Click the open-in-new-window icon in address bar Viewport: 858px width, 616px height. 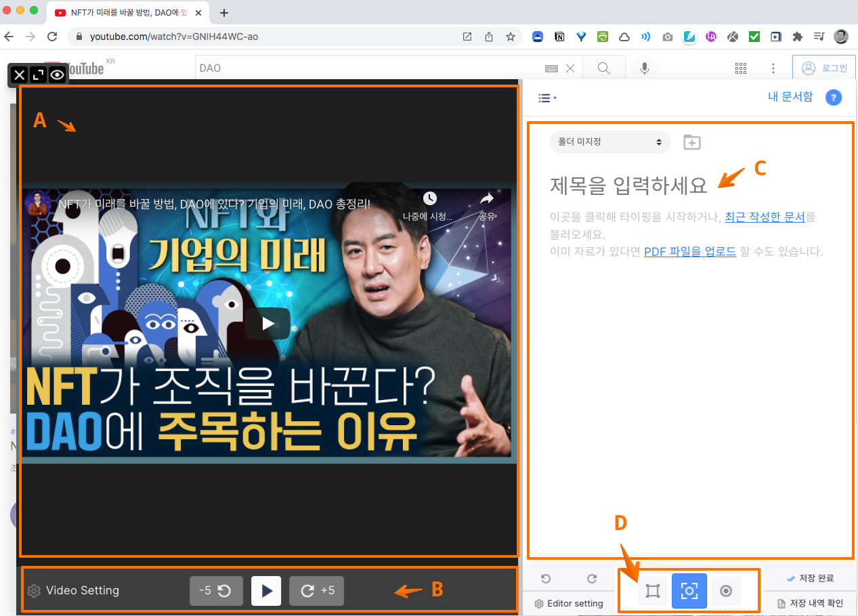pyautogui.click(x=467, y=37)
